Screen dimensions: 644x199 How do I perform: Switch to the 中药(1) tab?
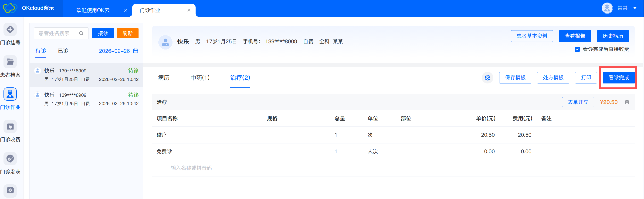(200, 78)
